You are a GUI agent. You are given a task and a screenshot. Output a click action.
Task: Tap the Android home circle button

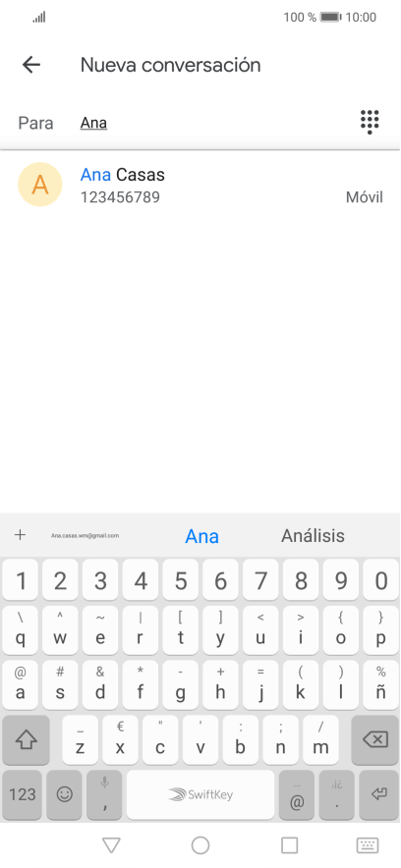coord(200,844)
